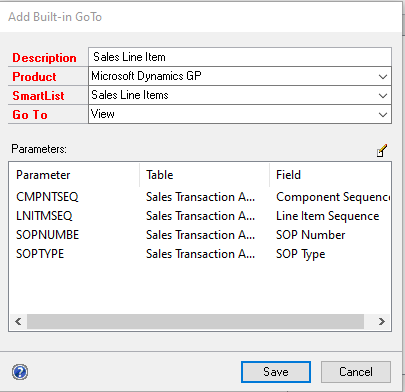The image size is (405, 392).
Task: Open the SmartList dropdown arrow
Action: (383, 96)
